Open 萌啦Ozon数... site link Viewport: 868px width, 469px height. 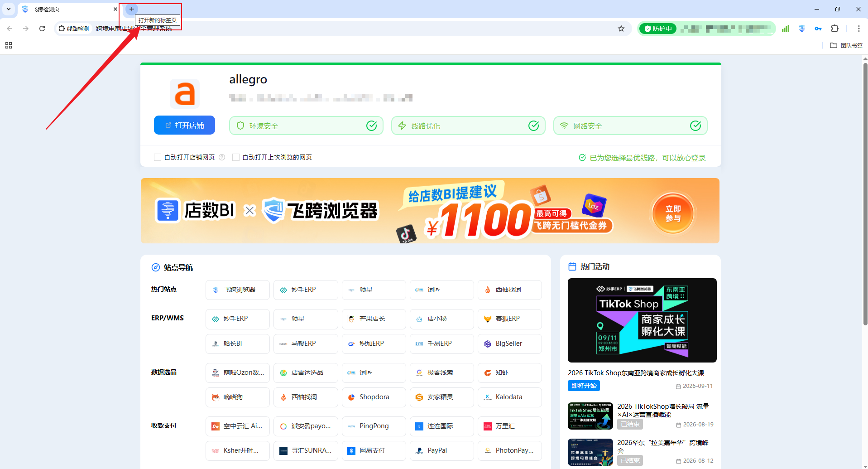[x=238, y=372]
